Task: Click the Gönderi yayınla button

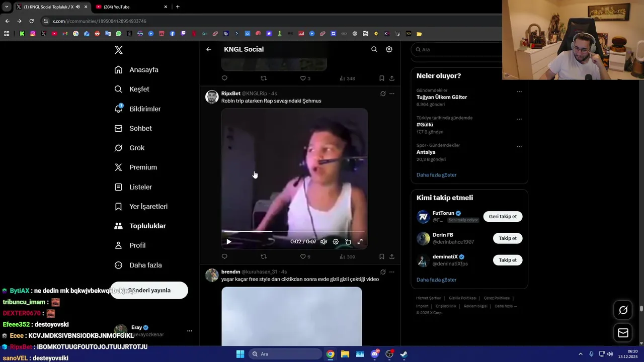Action: 149,290
